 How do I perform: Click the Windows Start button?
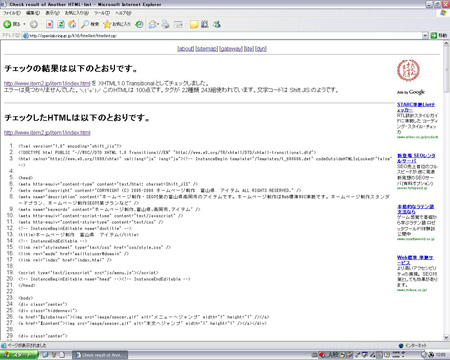point(19,355)
